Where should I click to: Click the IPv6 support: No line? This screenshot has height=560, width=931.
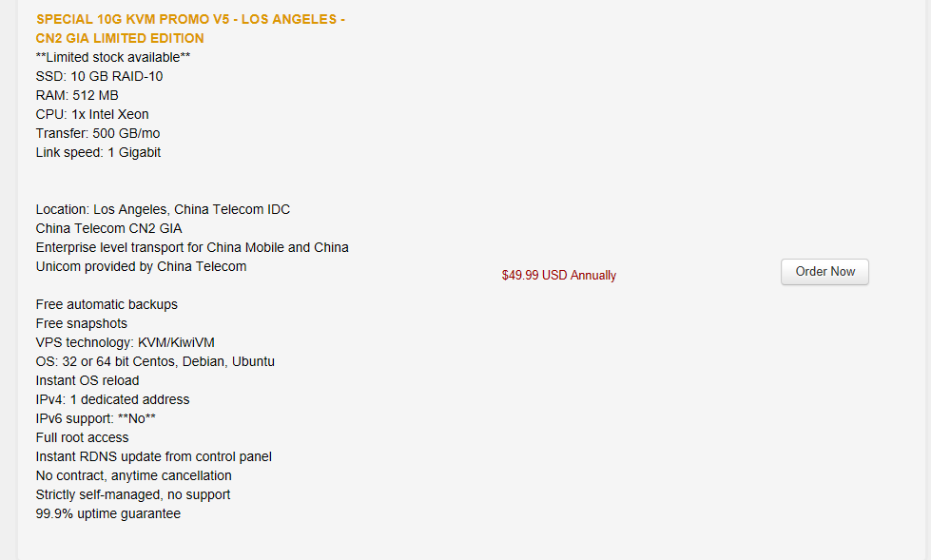(96, 418)
